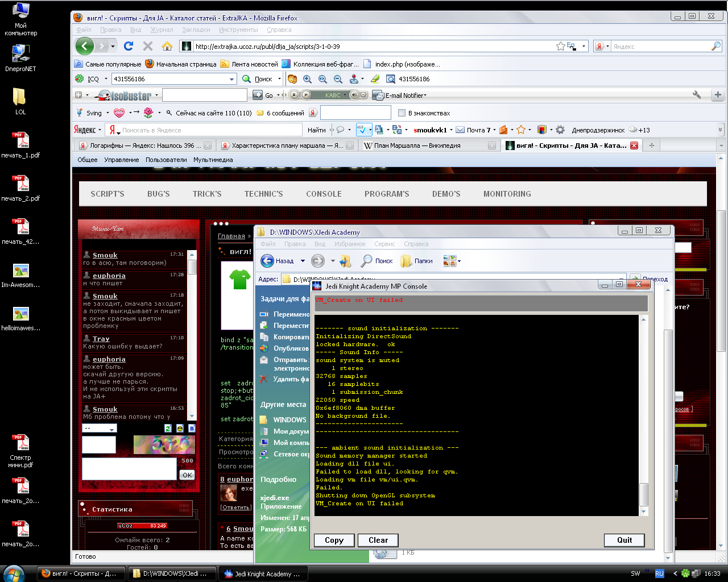Select печать_1.pdf on the desktop

[x=20, y=144]
